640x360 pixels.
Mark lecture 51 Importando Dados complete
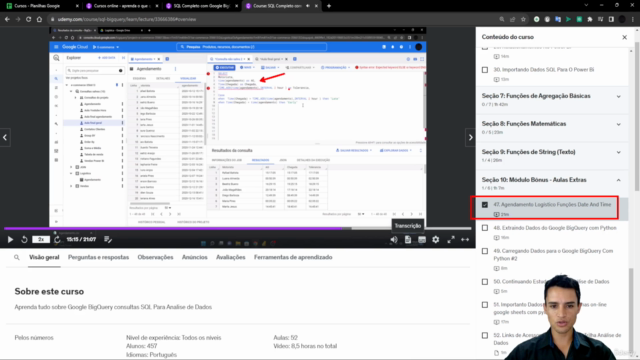(x=485, y=305)
